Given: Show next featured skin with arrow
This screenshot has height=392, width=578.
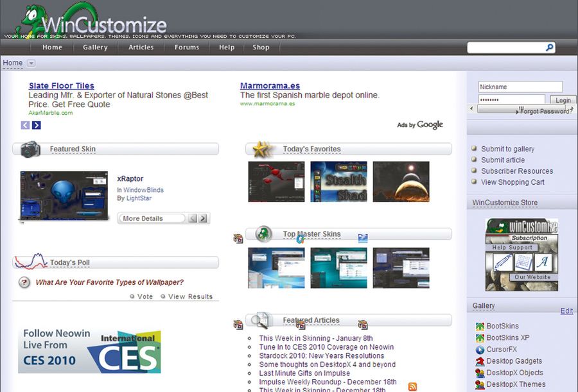Looking at the screenshot, I should click(203, 218).
